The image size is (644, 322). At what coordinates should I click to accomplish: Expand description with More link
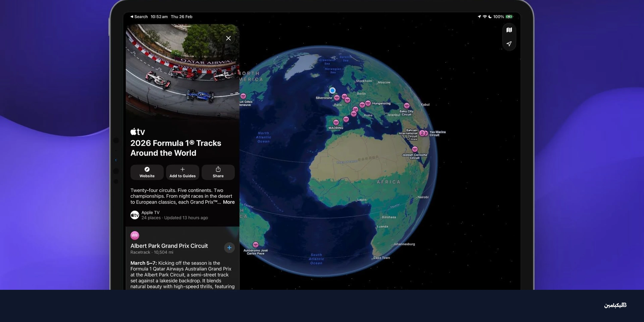[228, 202]
